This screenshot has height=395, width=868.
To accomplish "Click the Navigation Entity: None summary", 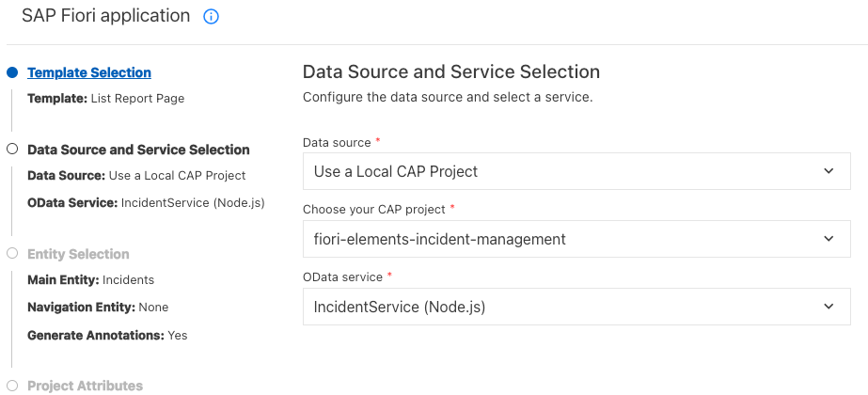I will coord(98,307).
